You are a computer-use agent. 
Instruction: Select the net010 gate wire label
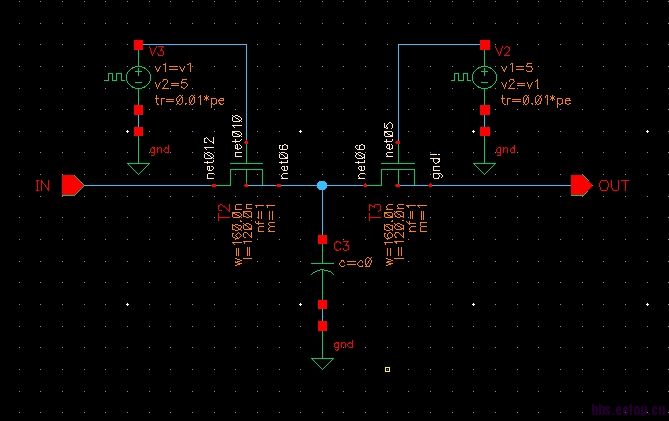tap(238, 136)
